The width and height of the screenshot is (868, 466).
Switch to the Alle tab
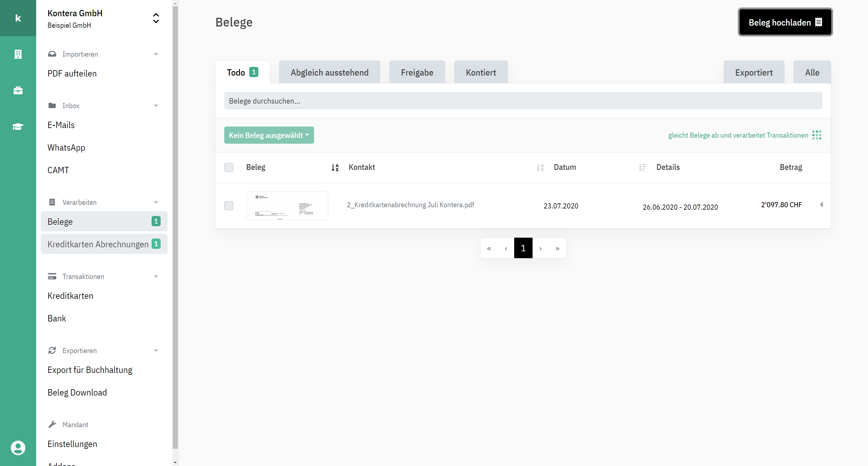pyautogui.click(x=812, y=72)
